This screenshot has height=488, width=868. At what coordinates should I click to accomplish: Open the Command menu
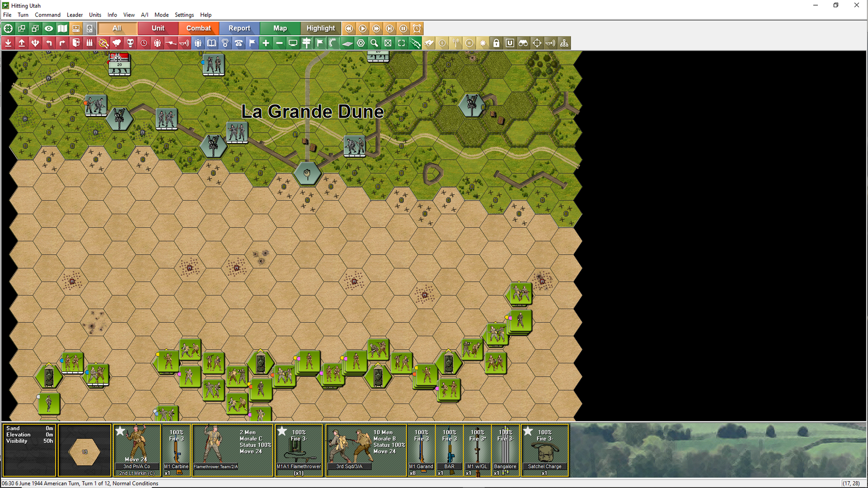pos(48,15)
